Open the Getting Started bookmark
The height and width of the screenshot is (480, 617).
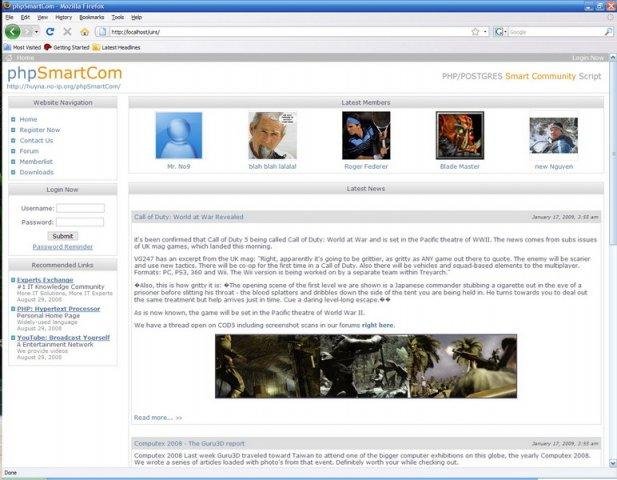pos(67,47)
